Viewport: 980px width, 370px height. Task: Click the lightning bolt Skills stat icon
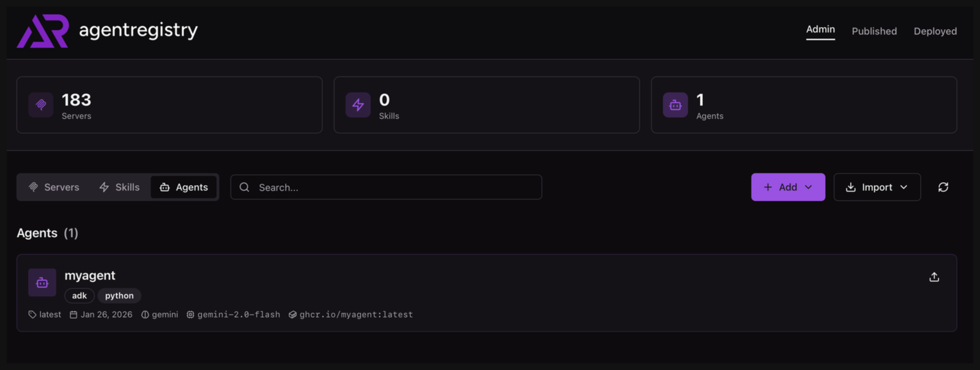358,105
